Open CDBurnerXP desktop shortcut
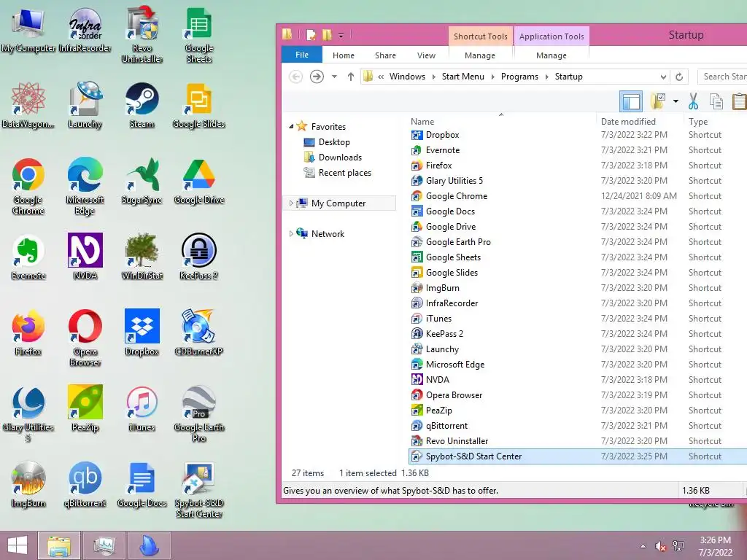The image size is (747, 560). [x=199, y=332]
